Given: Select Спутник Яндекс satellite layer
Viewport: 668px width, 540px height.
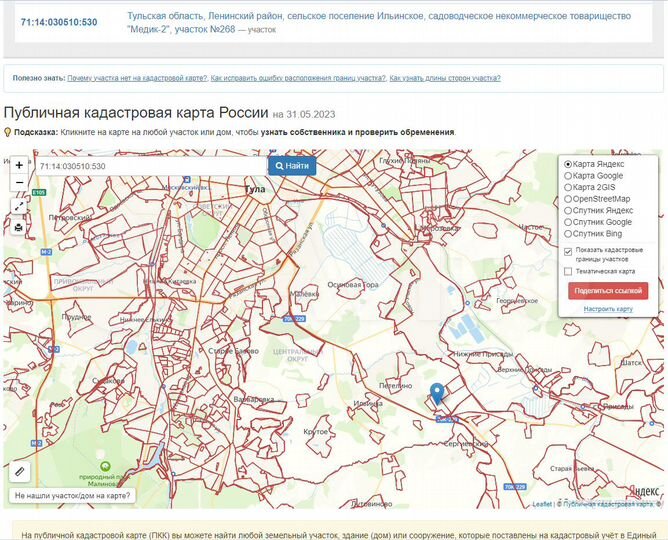Looking at the screenshot, I should (x=568, y=210).
